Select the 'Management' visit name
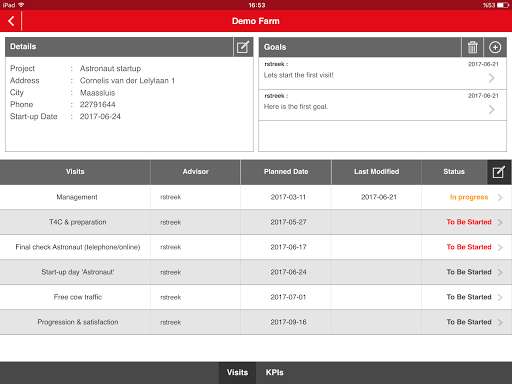This screenshot has width=512, height=384. coord(77,197)
